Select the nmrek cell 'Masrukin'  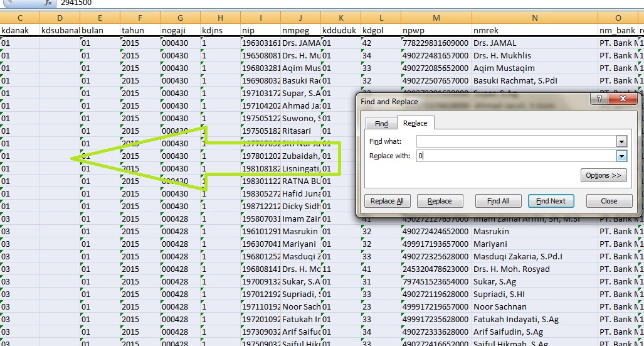pos(535,231)
